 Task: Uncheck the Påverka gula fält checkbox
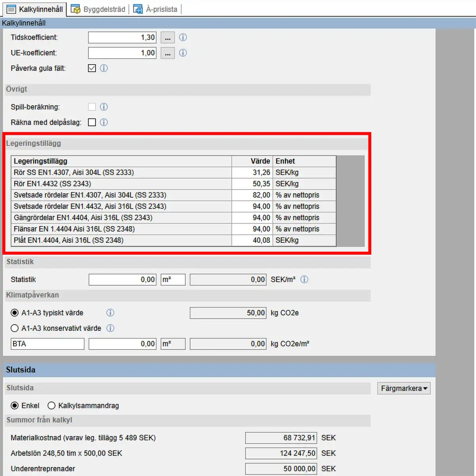pos(92,68)
